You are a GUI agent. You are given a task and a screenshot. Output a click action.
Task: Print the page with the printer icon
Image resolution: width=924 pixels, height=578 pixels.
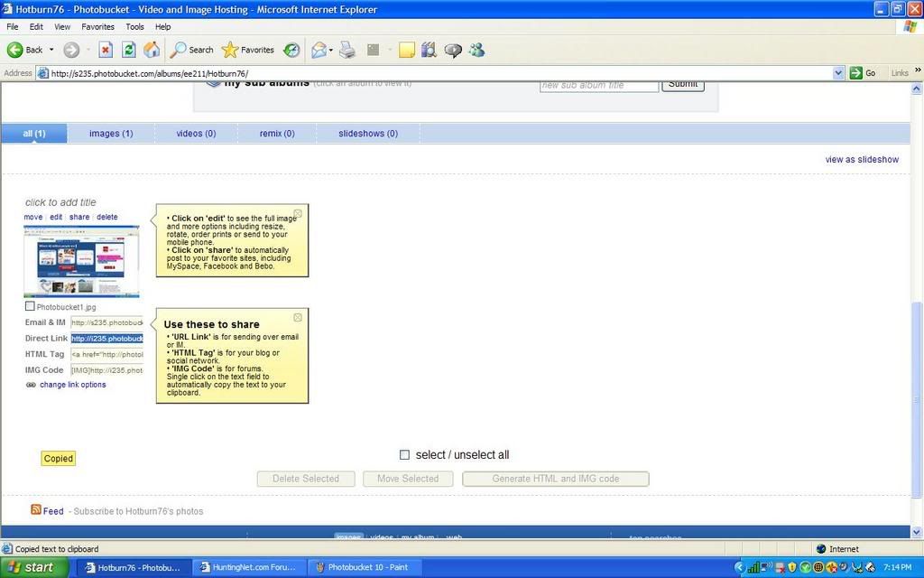click(x=347, y=51)
